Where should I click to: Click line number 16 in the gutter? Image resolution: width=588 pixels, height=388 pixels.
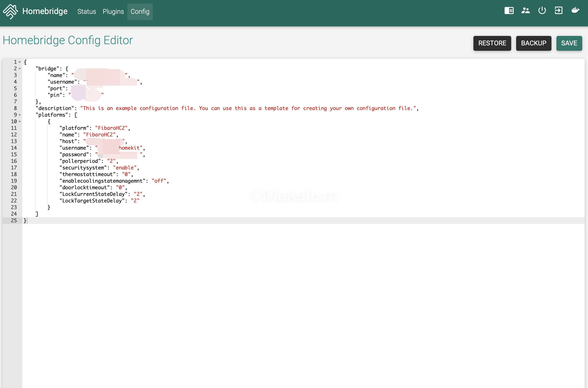tap(14, 161)
